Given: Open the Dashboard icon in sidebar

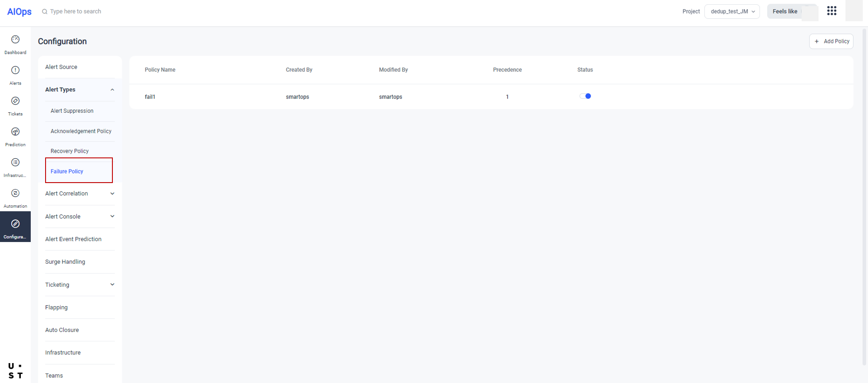Looking at the screenshot, I should click(x=15, y=40).
